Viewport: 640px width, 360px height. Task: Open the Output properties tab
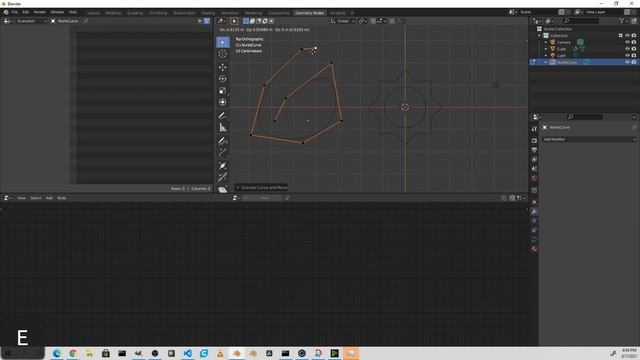pos(534,150)
